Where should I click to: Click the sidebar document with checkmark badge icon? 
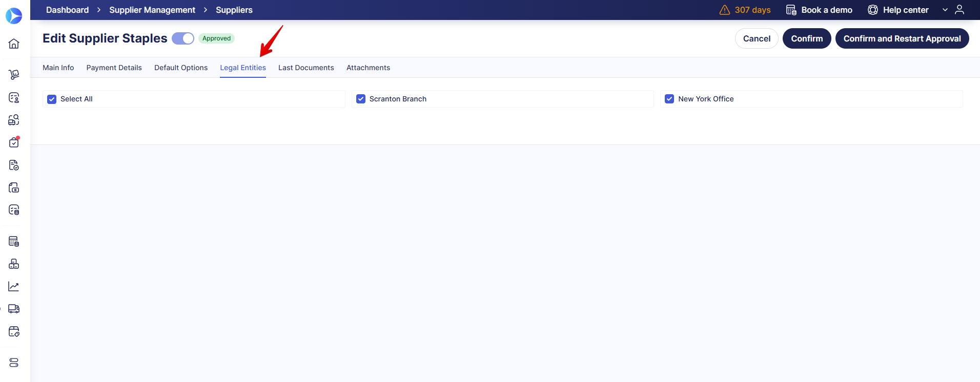pyautogui.click(x=14, y=165)
